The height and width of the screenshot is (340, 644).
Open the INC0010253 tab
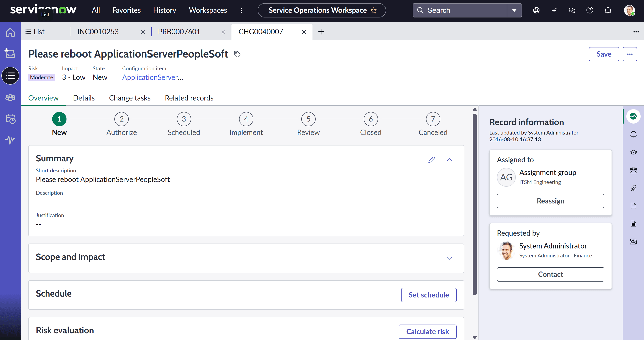click(98, 32)
